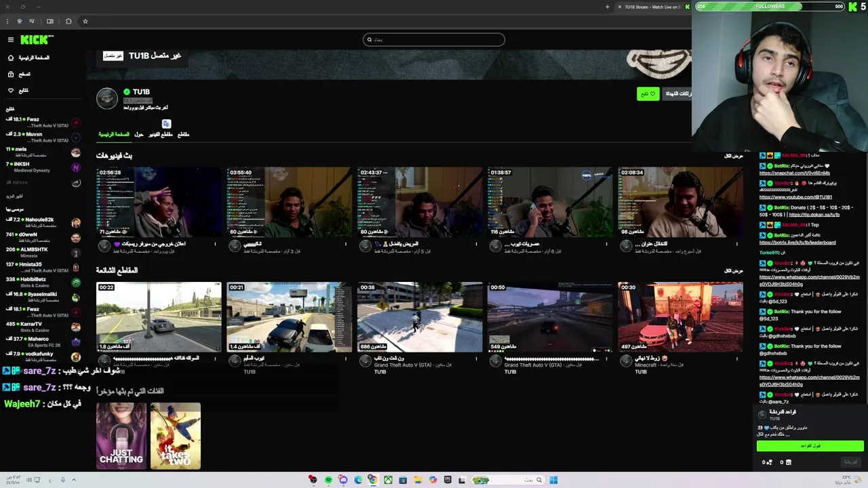Open KarrarTV recommended channel
868x488 pixels.
click(x=43, y=327)
